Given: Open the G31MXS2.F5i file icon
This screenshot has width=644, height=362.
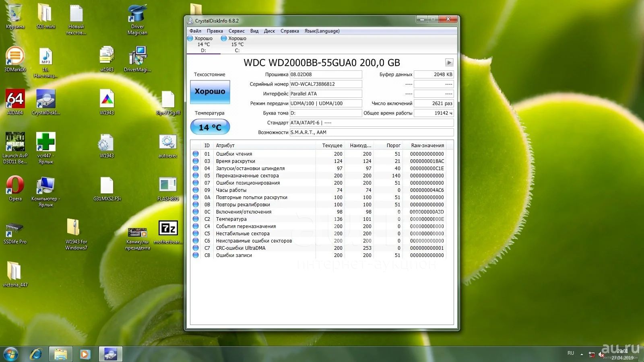Looking at the screenshot, I should (107, 188).
